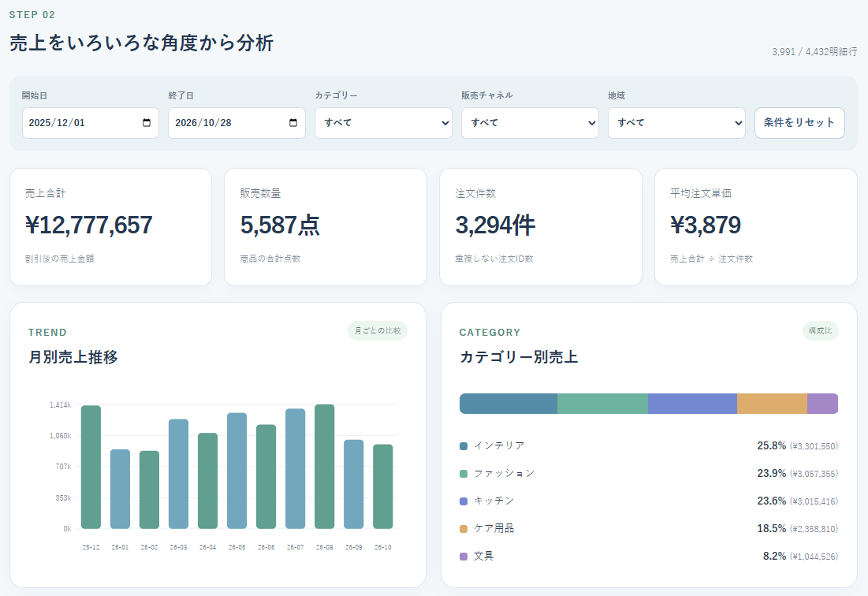Click the インテリア legend color square
This screenshot has width=868, height=596.
464,446
